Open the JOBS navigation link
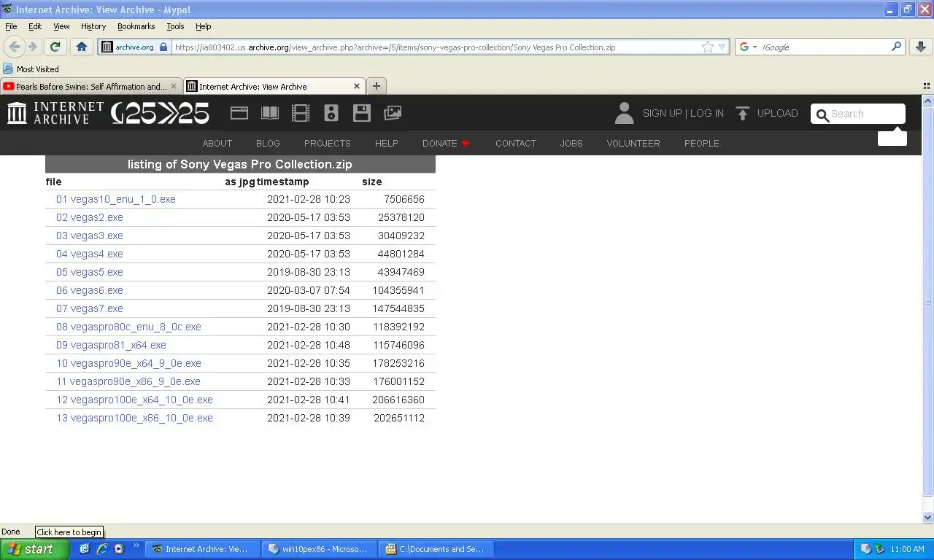This screenshot has width=934, height=560. tap(571, 143)
